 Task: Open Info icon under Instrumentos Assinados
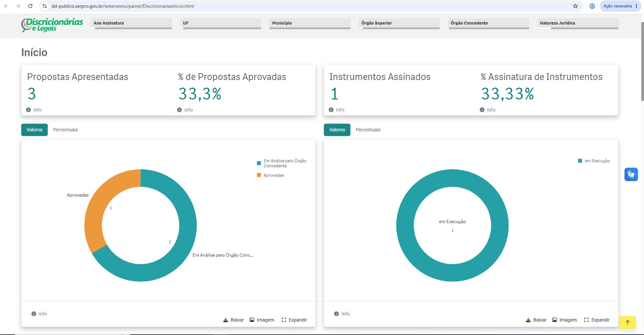pyautogui.click(x=331, y=110)
